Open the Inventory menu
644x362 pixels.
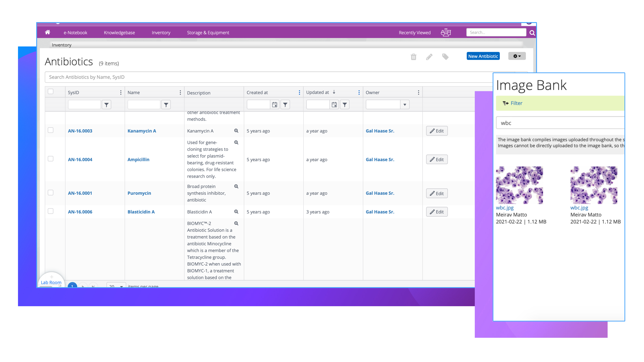tap(161, 33)
